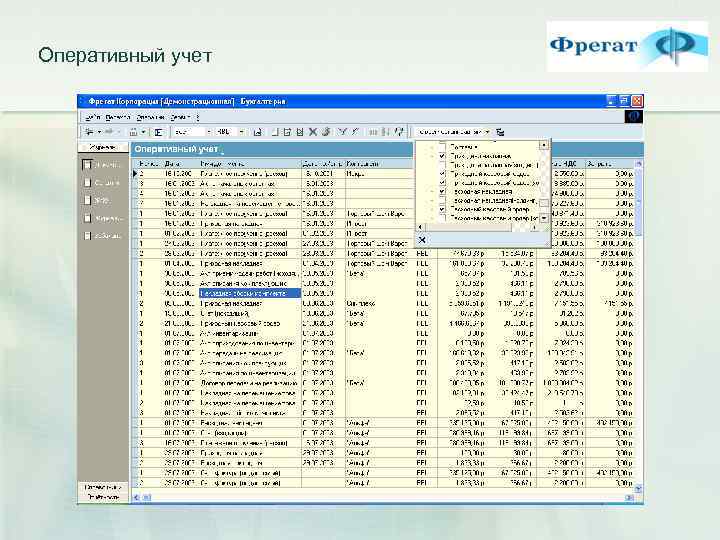Click the Оперативный учет panel title bar
The height and width of the screenshot is (540, 720).
[x=273, y=149]
